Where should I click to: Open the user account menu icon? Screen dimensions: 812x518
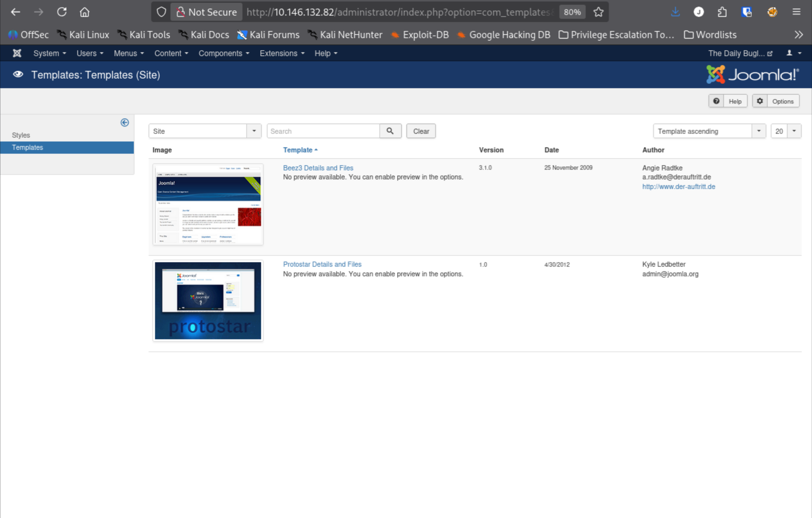794,53
